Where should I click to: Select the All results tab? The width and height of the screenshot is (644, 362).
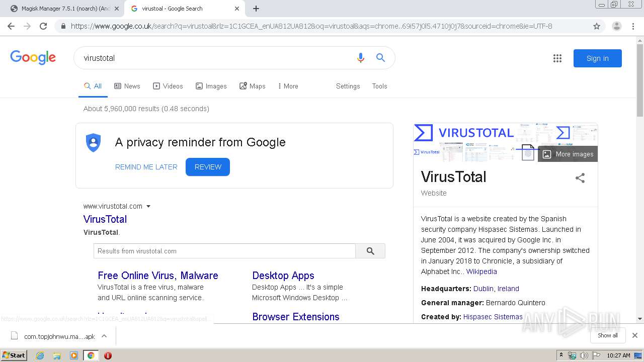pos(93,86)
